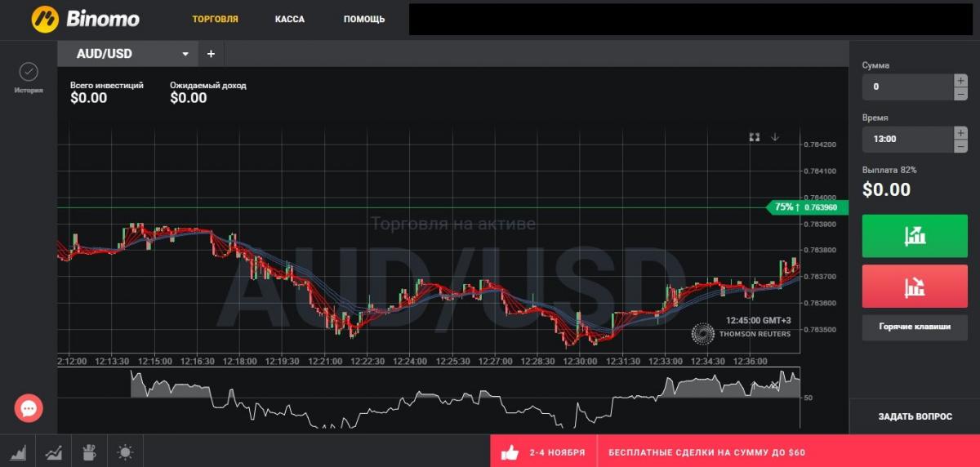This screenshot has width=980, height=467.
Task: Open the Торговля menu item
Action: [215, 19]
